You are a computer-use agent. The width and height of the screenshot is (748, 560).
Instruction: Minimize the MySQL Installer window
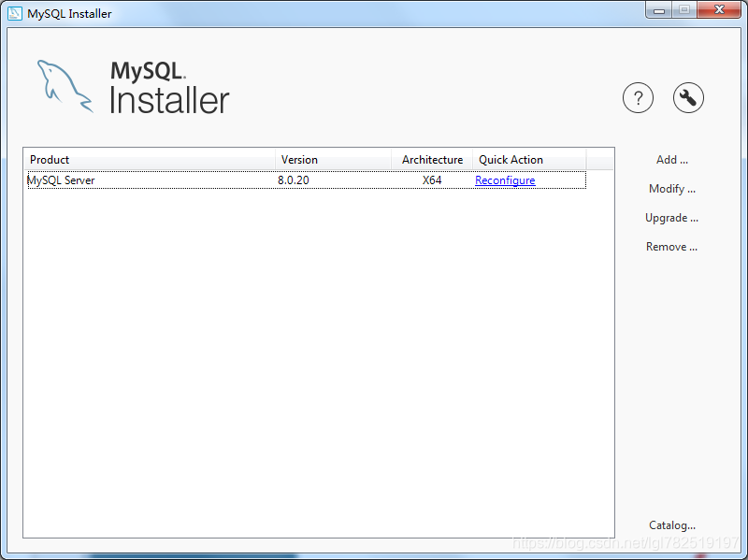click(x=659, y=9)
